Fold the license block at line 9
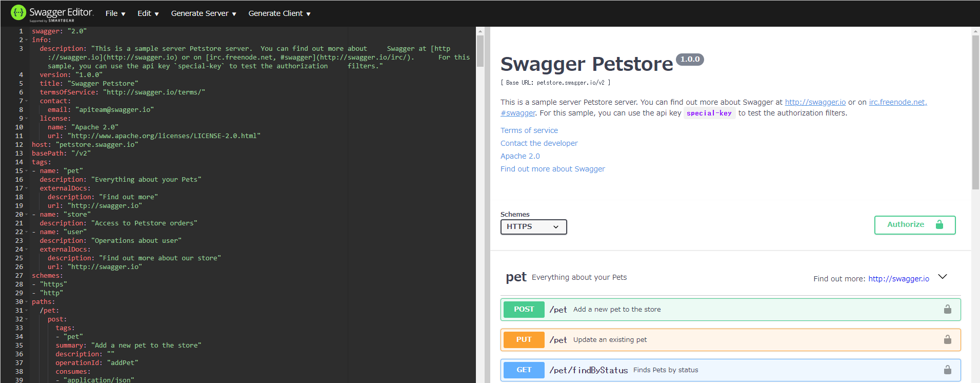The image size is (980, 383). (x=27, y=118)
